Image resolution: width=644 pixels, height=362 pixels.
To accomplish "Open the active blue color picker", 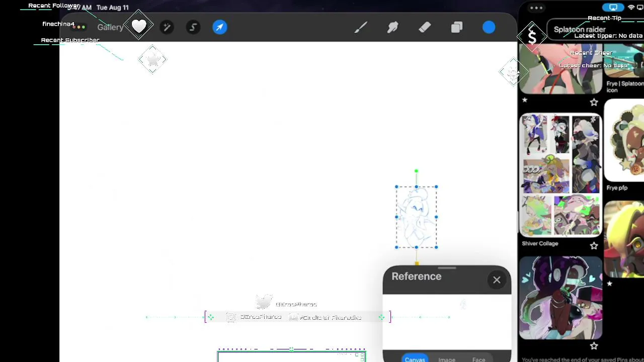I will pos(489,27).
